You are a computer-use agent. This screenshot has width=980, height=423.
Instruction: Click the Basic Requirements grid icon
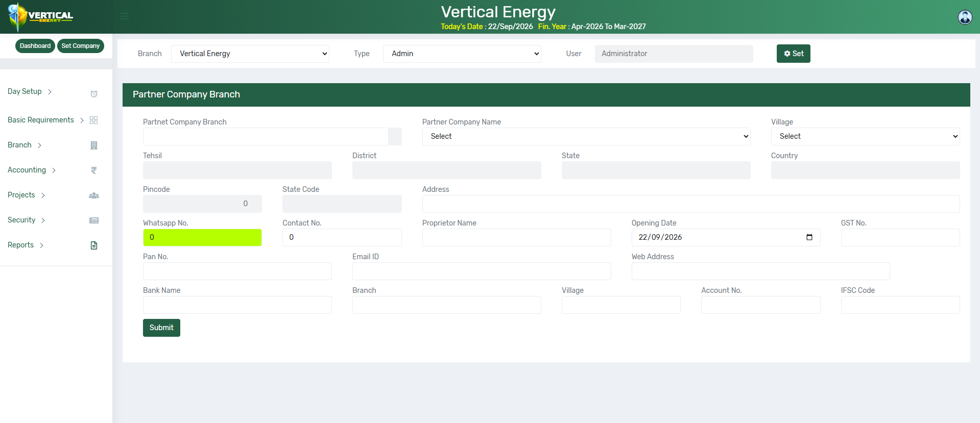94,120
